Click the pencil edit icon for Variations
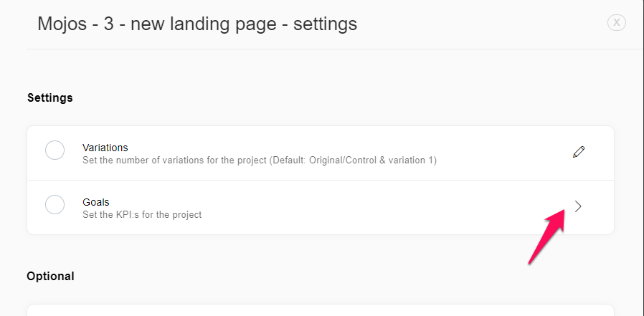 [x=579, y=152]
